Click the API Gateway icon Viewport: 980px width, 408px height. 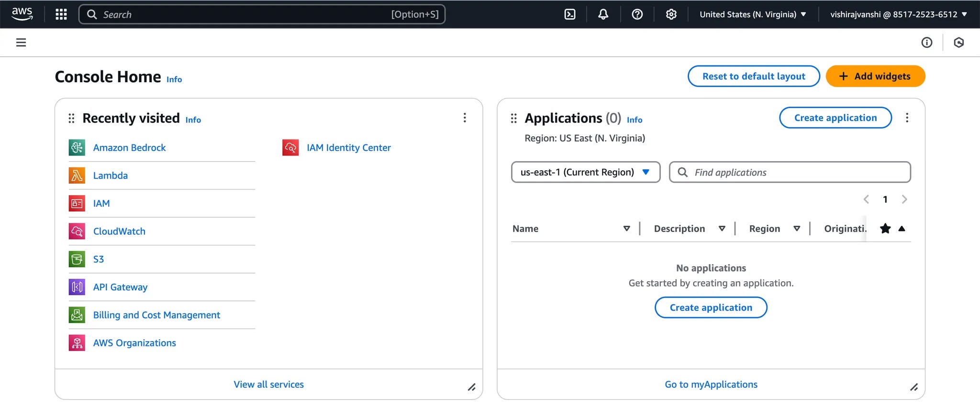77,287
